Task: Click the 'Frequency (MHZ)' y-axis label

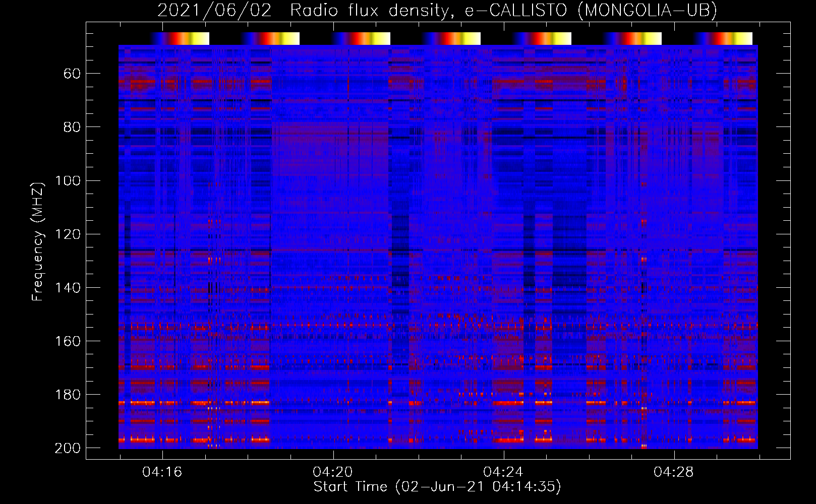Action: tap(38, 241)
